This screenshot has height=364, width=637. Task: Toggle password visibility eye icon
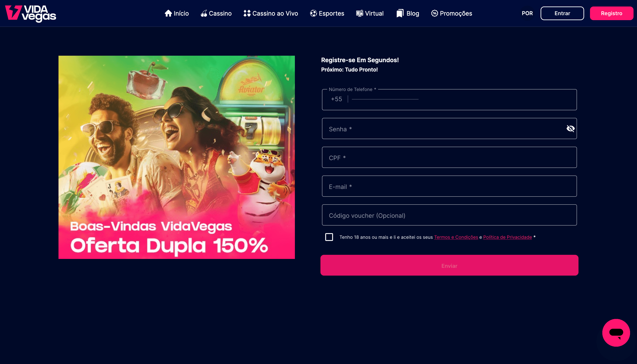pyautogui.click(x=570, y=128)
